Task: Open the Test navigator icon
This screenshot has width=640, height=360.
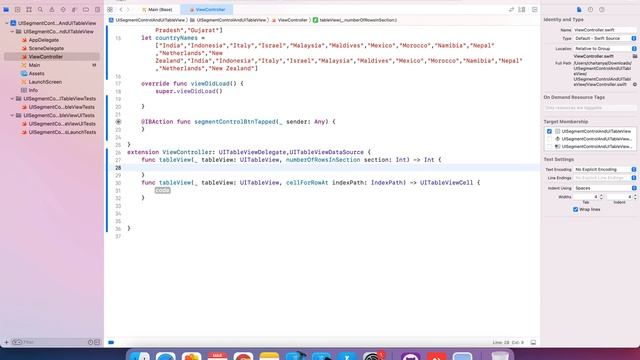Action: pyautogui.click(x=63, y=9)
